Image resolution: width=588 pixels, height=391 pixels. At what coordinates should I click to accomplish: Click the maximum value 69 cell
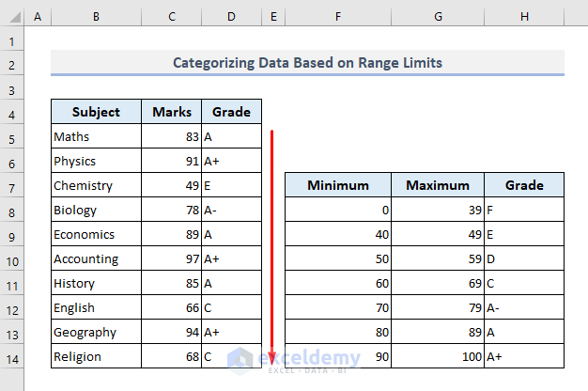[x=438, y=283]
